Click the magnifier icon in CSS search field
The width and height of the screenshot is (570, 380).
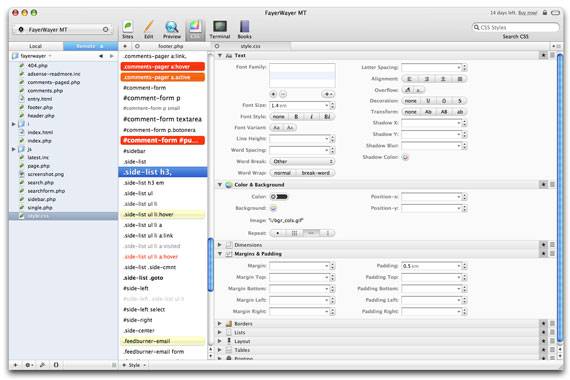point(476,27)
